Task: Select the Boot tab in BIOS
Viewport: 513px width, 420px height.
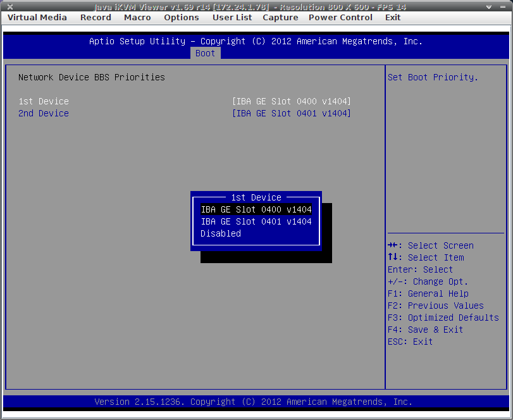Action: [205, 53]
